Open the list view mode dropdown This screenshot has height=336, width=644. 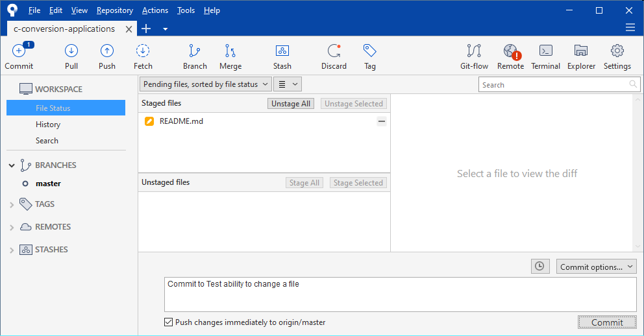click(x=288, y=84)
